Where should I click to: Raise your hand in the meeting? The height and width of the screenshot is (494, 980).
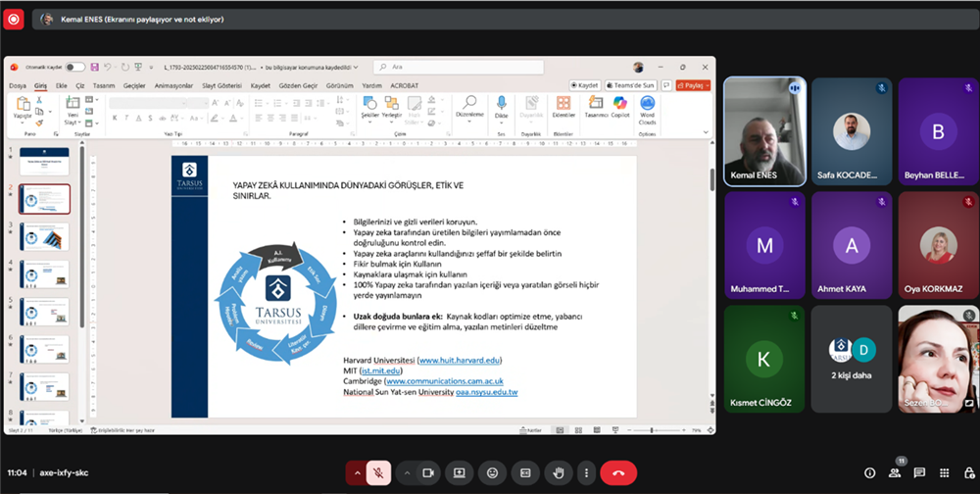558,472
